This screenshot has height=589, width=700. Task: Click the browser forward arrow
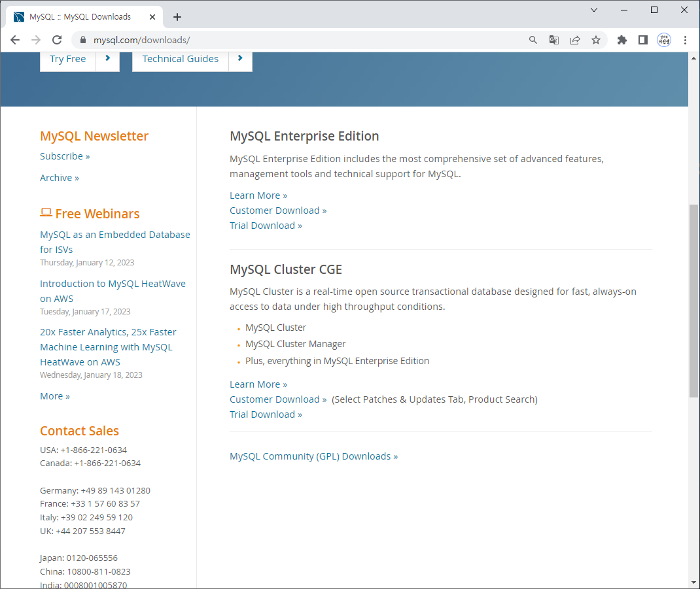pyautogui.click(x=36, y=40)
